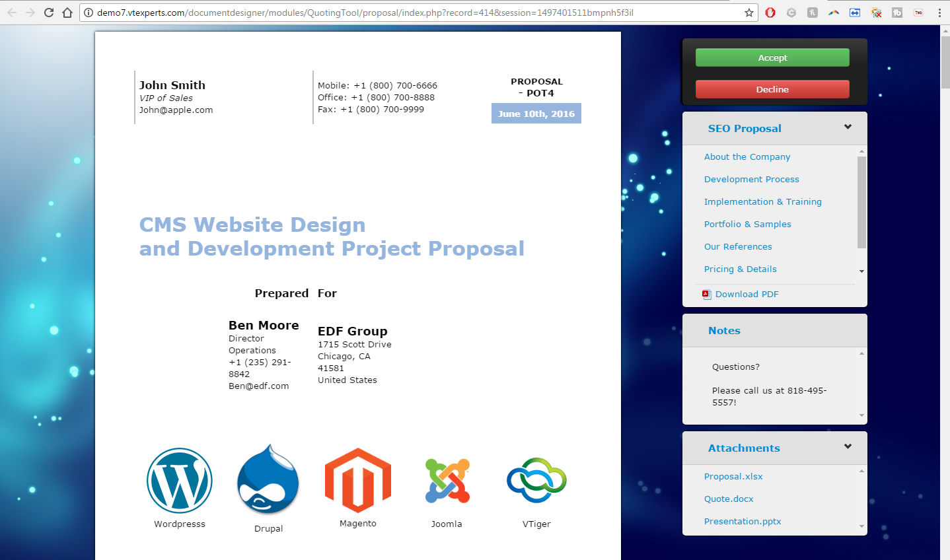
Task: Click the Wordpress logo
Action: point(180,480)
